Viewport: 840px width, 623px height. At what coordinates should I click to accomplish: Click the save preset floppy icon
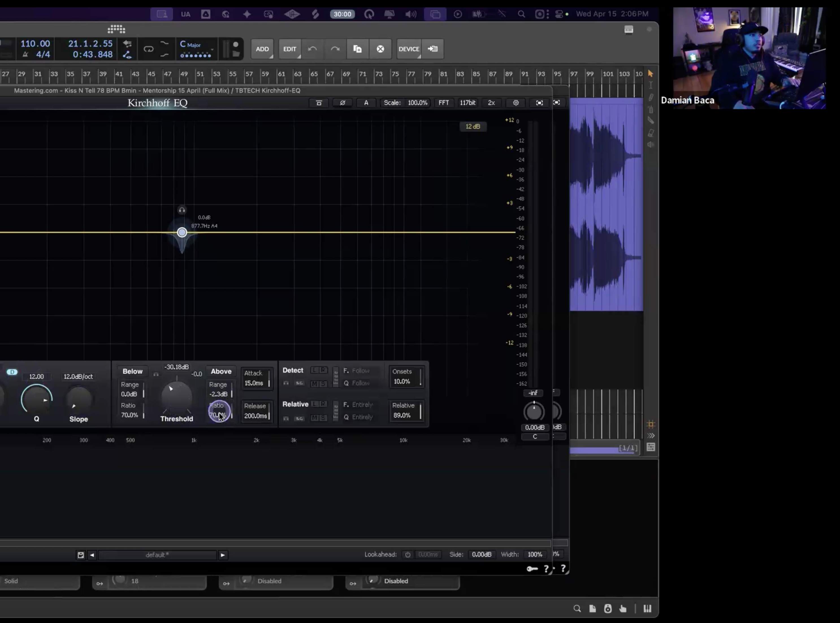(x=81, y=555)
